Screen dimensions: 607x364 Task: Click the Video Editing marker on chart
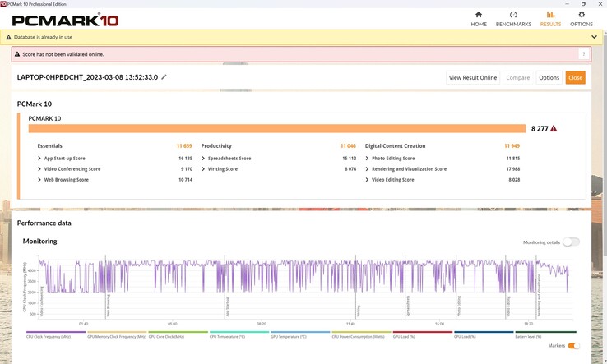508,306
